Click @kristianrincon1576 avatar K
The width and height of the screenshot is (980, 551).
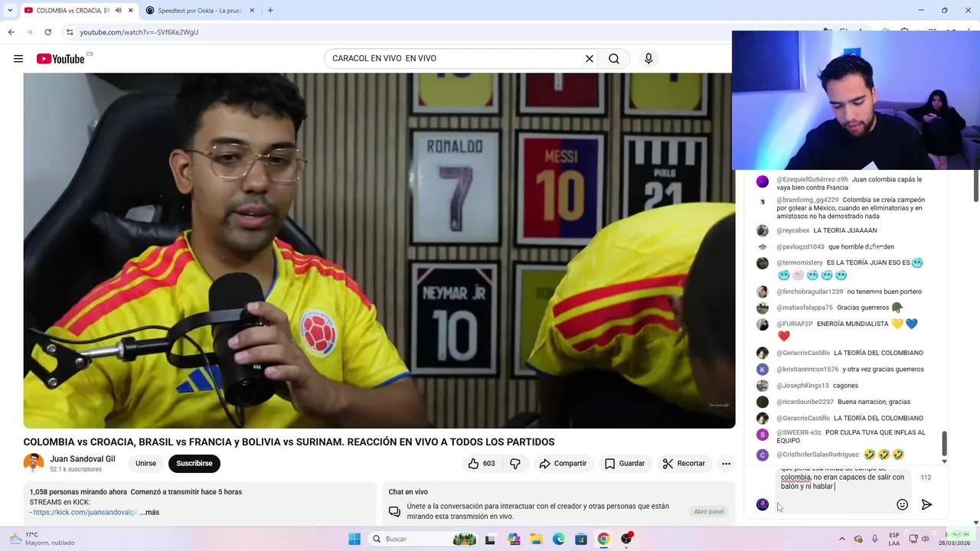[763, 370]
